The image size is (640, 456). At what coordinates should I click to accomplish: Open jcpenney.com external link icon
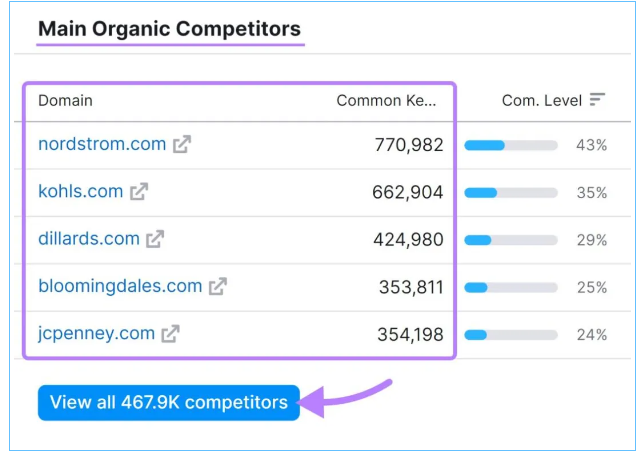pos(170,334)
